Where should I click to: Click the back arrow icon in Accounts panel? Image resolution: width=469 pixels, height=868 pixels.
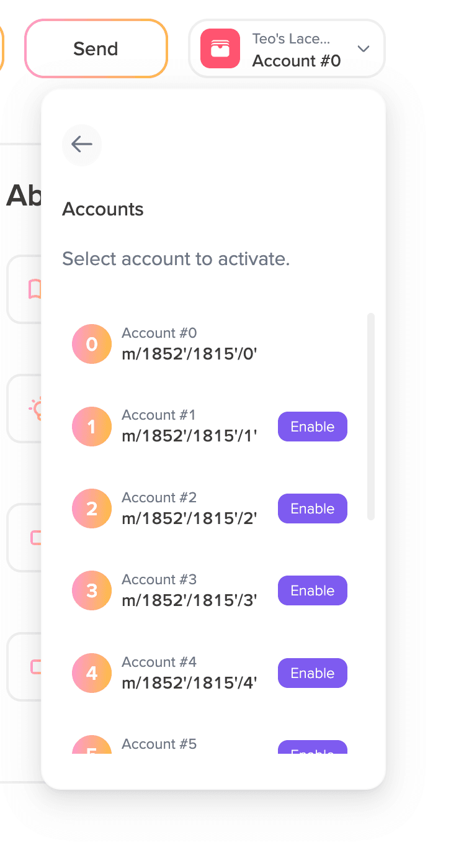(81, 145)
